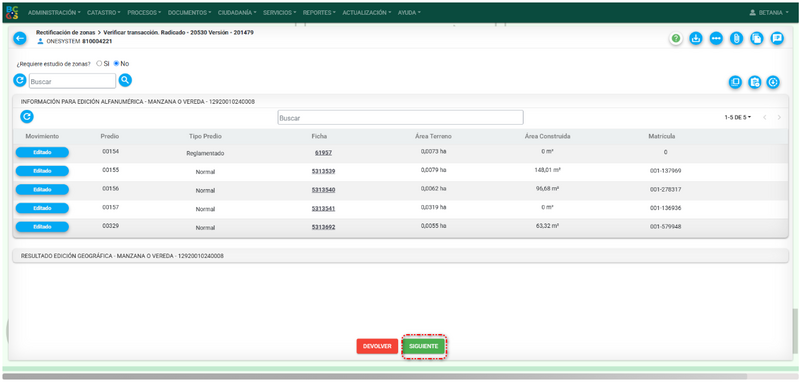The image size is (800, 382).
Task: Click the clipboard with arrow icon
Action: point(755,82)
